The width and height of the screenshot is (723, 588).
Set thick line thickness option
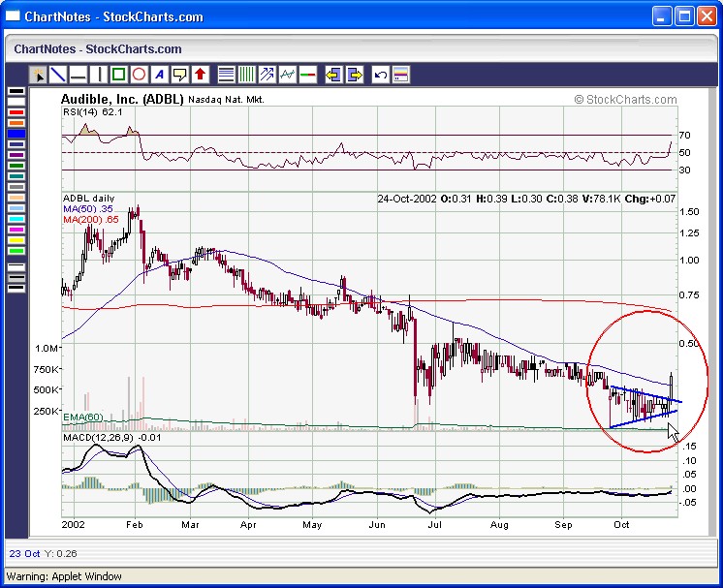coord(16,288)
